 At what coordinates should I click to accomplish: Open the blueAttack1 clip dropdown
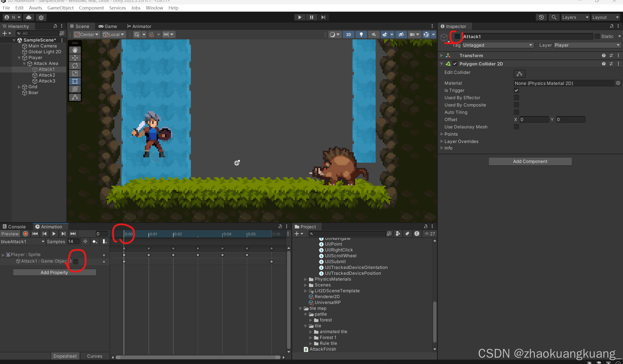23,241
